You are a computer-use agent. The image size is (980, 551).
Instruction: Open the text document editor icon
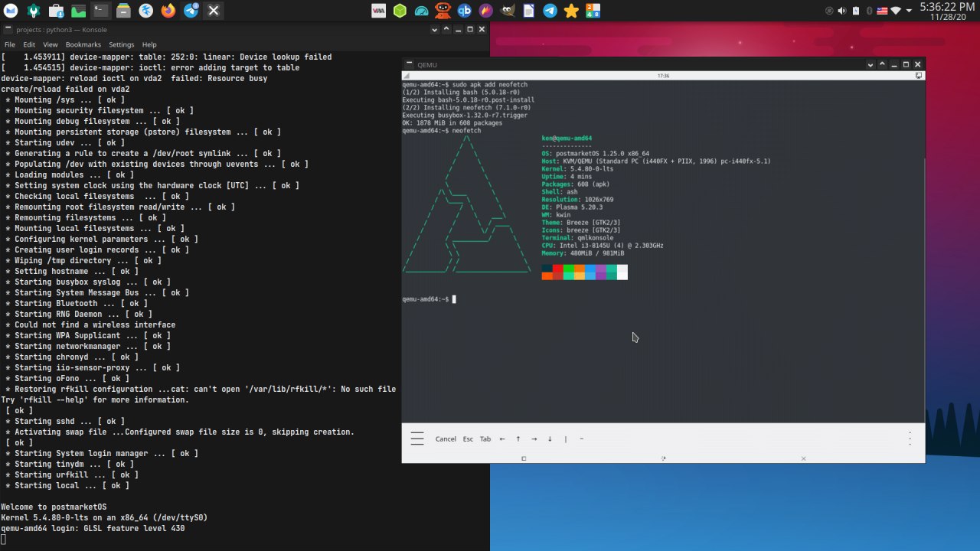pyautogui.click(x=528, y=11)
